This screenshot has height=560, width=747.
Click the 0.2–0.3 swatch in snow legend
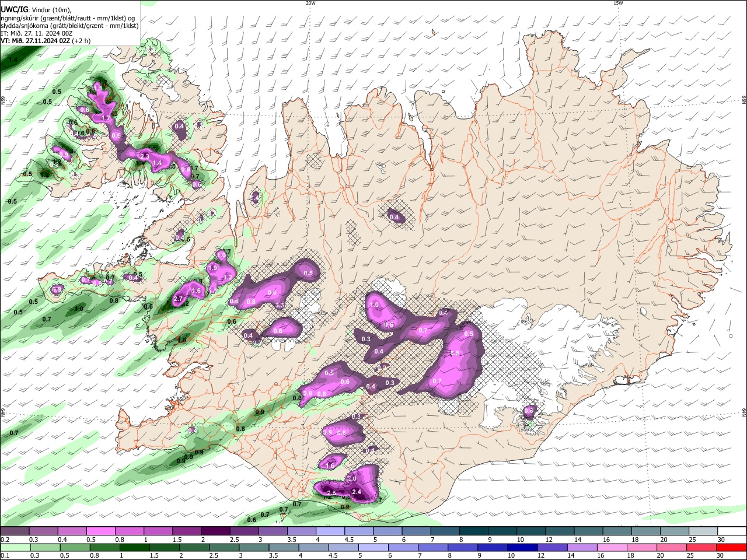(15, 531)
